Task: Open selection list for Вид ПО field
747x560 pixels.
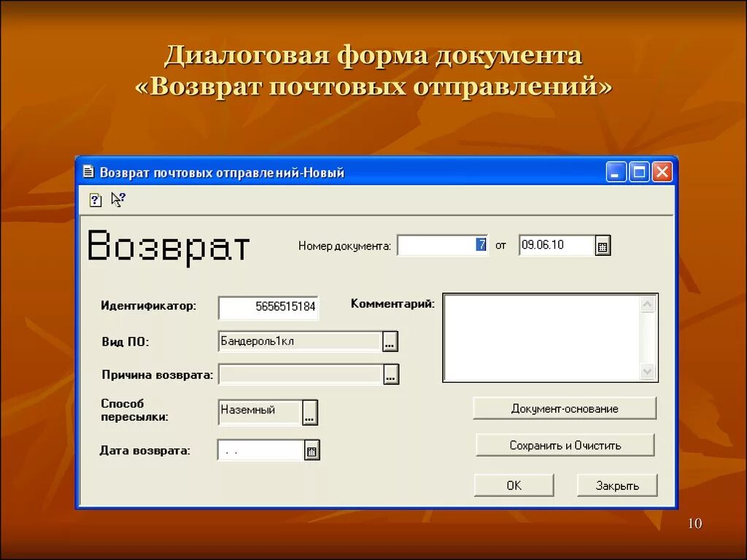Action: (x=390, y=341)
